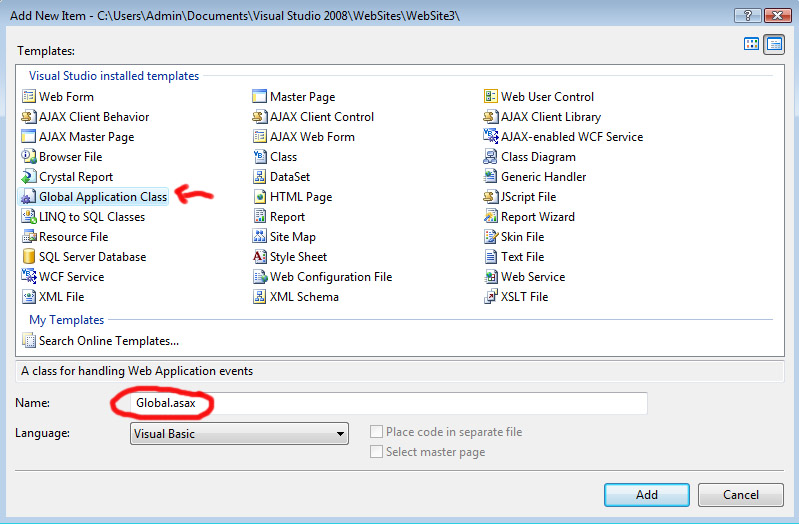The image size is (799, 524).
Task: Click the Add button
Action: (x=647, y=495)
